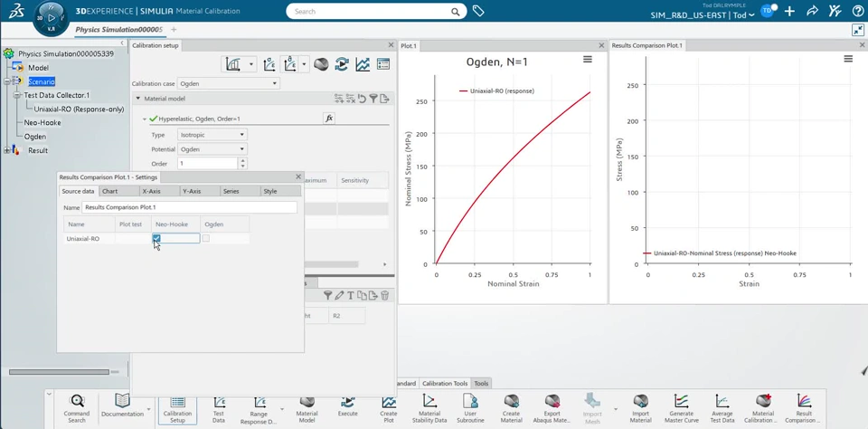
Task: Click the Material Stability Data tool
Action: point(429,409)
